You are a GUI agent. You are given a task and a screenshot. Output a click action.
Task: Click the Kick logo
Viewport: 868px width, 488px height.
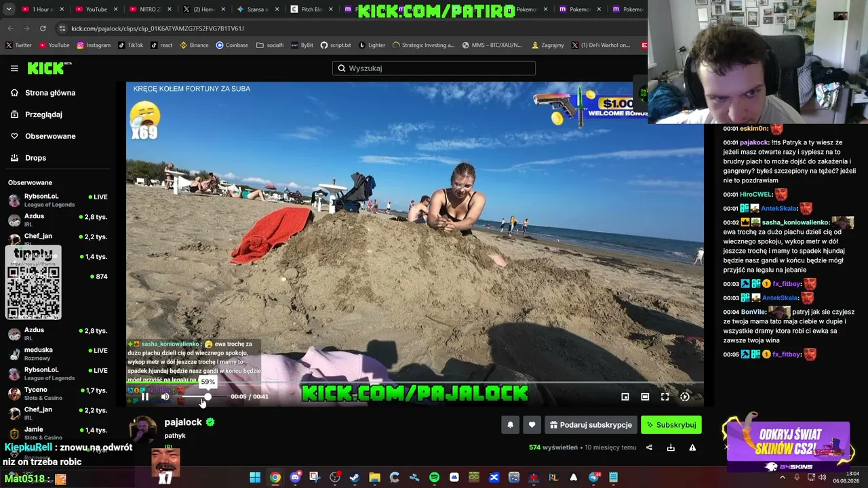pyautogui.click(x=49, y=68)
